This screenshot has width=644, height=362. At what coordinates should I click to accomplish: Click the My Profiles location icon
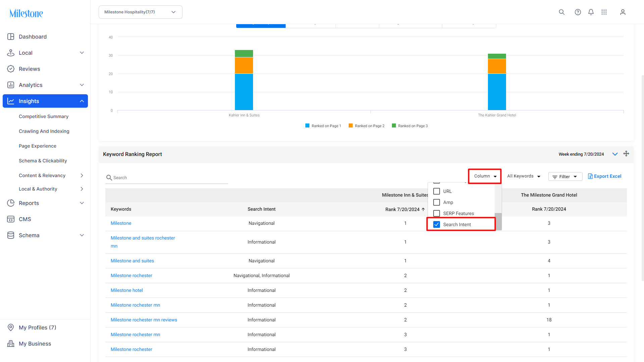11,327
